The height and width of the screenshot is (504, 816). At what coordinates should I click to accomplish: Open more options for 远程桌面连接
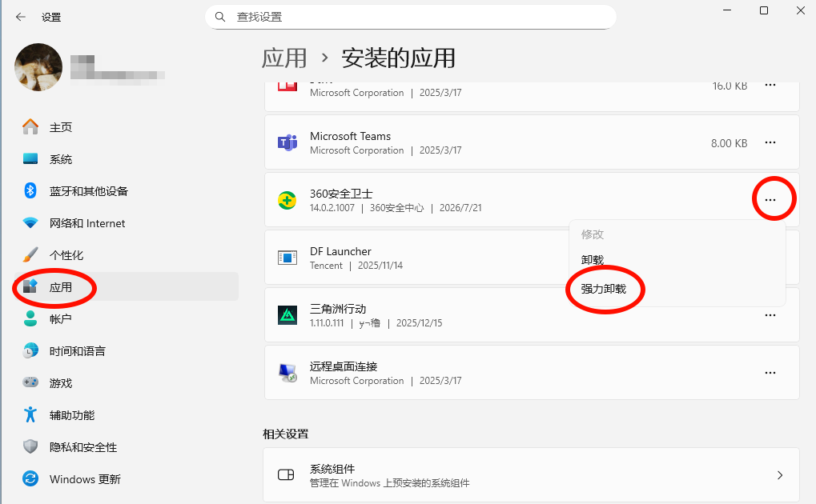[x=770, y=373]
